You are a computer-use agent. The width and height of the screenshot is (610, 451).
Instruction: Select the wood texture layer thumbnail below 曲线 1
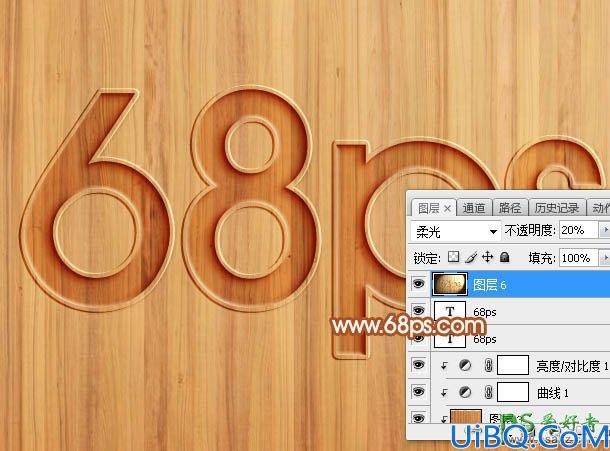(466, 416)
